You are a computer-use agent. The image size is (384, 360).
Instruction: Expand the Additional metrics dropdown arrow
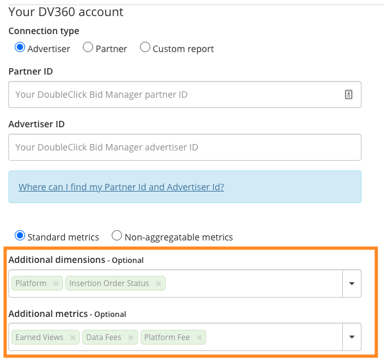coord(352,337)
